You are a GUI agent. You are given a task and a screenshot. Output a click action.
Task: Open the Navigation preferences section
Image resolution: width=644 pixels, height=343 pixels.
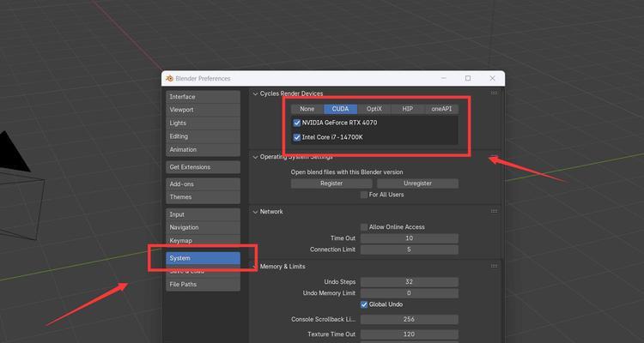click(x=203, y=227)
